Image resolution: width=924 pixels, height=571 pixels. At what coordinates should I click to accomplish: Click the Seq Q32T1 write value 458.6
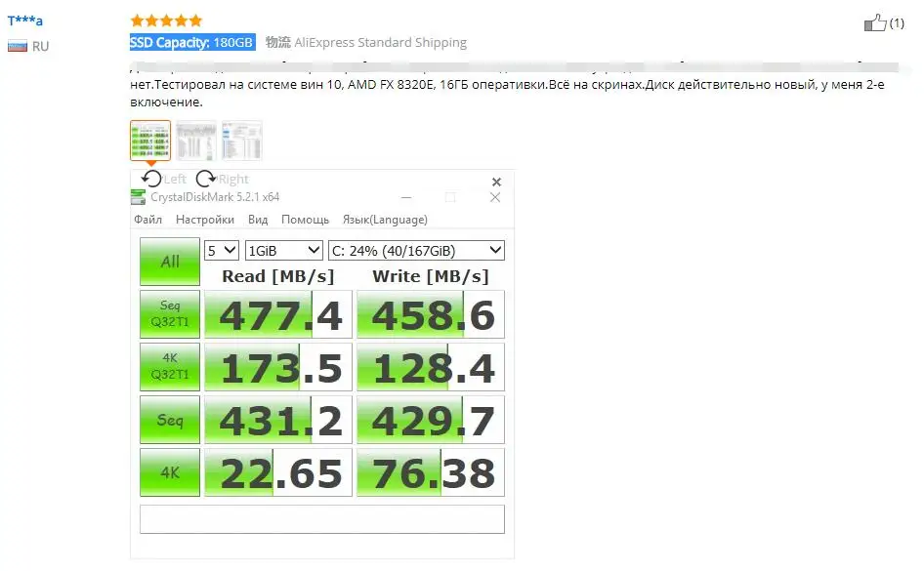coord(431,314)
